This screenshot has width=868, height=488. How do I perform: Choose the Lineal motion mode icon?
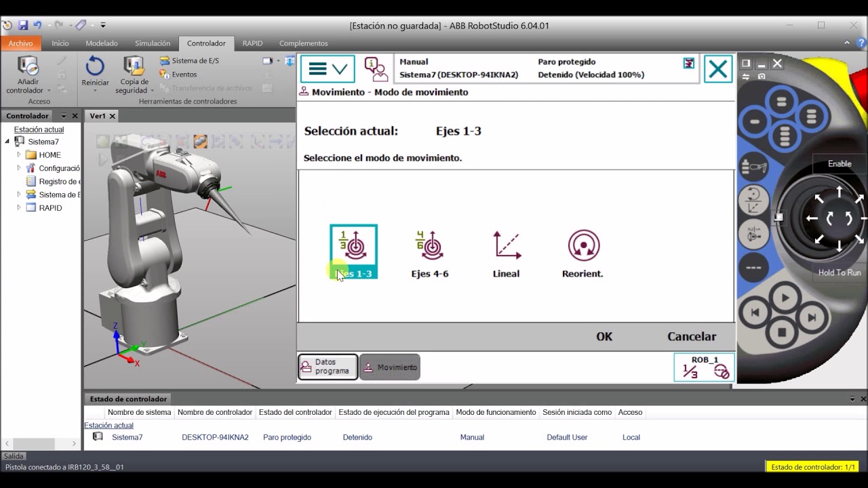coord(506,253)
